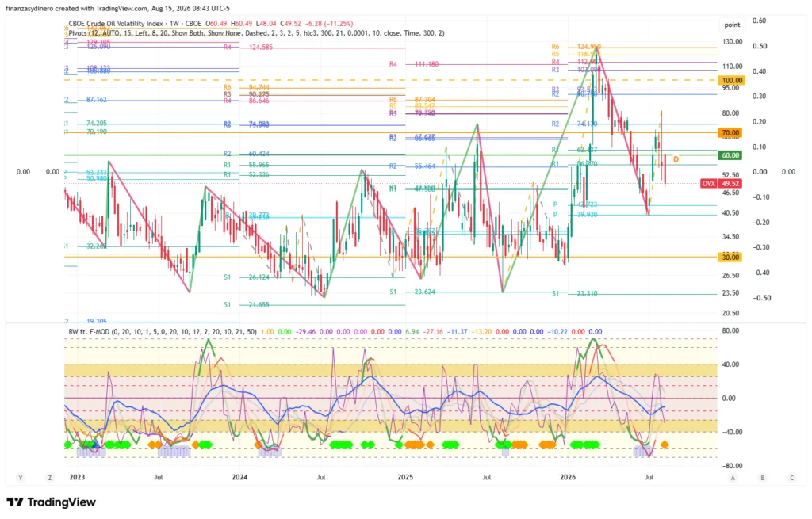The height and width of the screenshot is (519, 812).
Task: Click the 2023 label on the time axis
Action: click(x=77, y=477)
